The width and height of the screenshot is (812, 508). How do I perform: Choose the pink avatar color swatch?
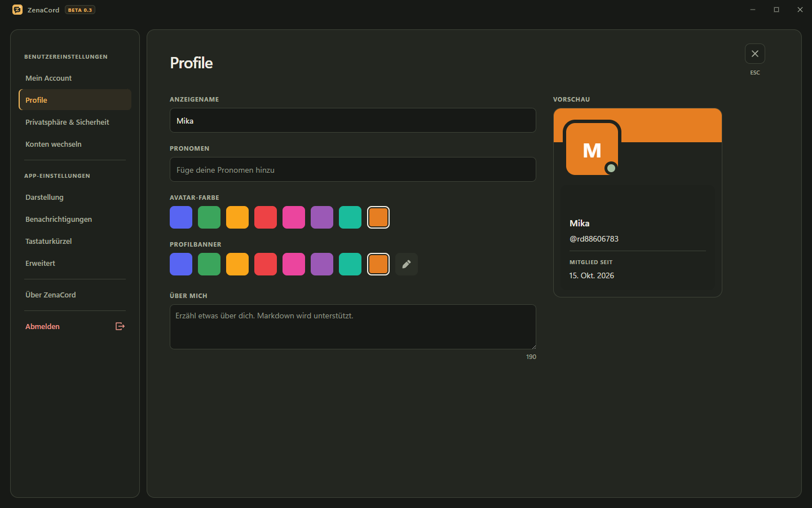coord(294,217)
